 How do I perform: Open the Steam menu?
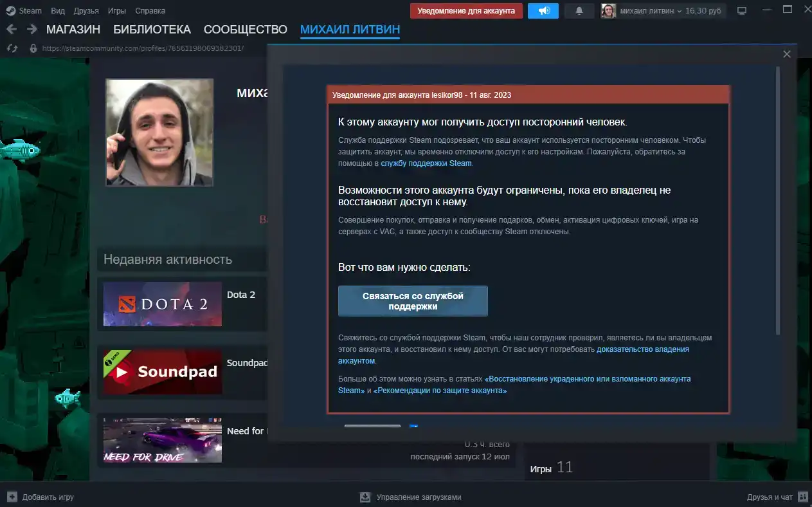pos(30,11)
